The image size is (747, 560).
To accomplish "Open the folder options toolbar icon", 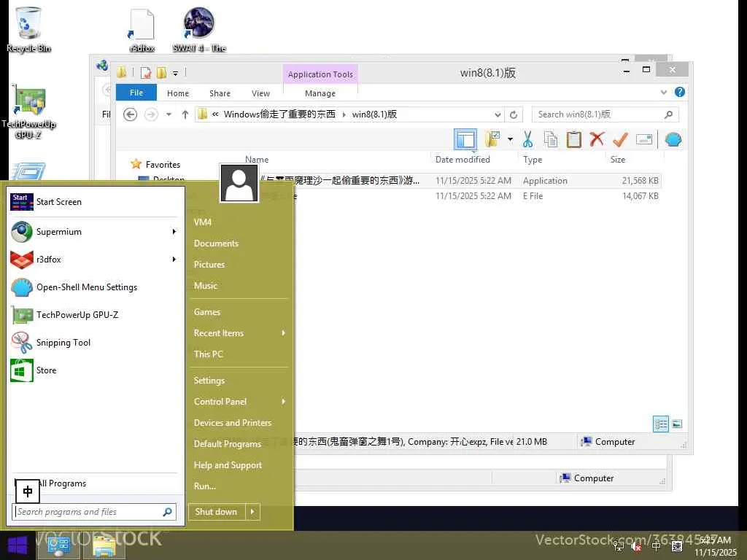I will [x=492, y=139].
